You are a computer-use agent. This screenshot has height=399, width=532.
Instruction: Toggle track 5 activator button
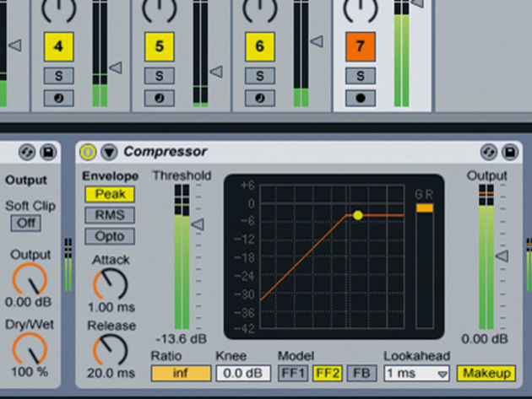(x=159, y=46)
